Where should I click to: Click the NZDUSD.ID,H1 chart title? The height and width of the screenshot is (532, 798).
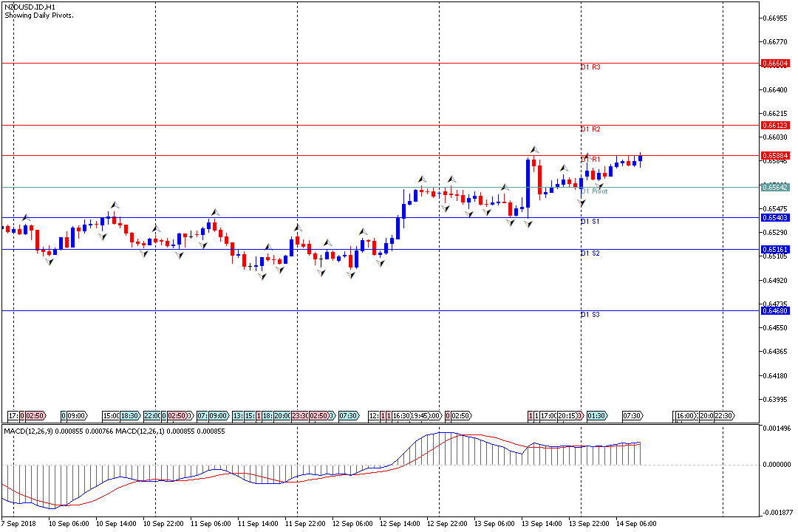(x=30, y=7)
